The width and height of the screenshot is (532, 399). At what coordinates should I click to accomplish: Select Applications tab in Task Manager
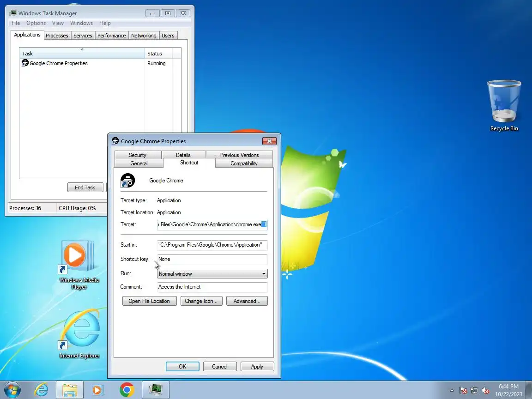(x=27, y=35)
